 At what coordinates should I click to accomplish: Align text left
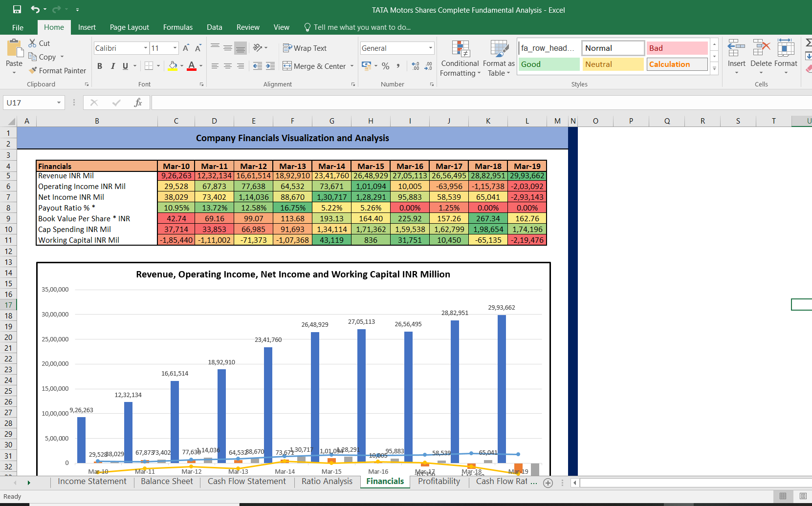215,66
